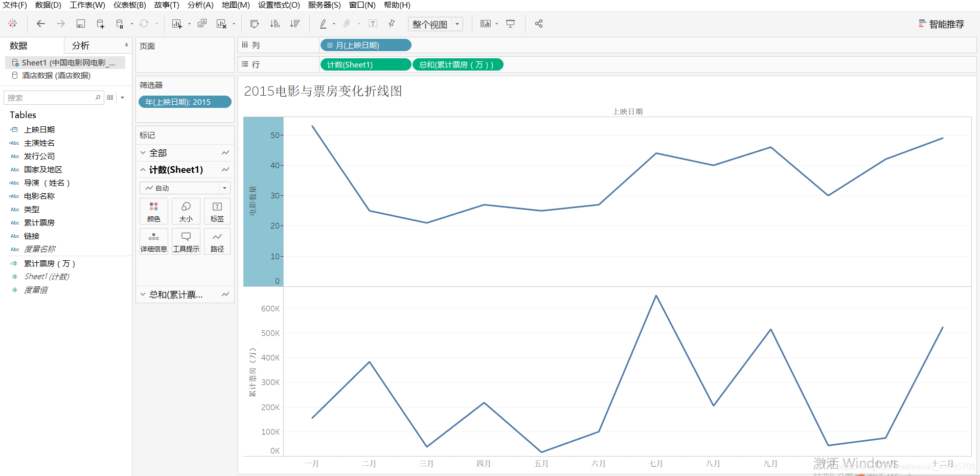980x476 pixels.
Task: Click the 年(上映日期): 2015 filter pill
Action: [x=185, y=102]
